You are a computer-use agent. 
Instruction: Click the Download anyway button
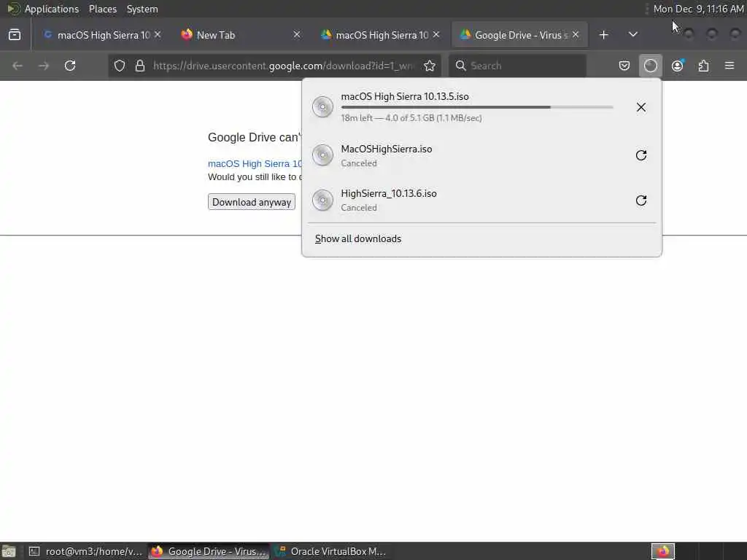coord(252,202)
